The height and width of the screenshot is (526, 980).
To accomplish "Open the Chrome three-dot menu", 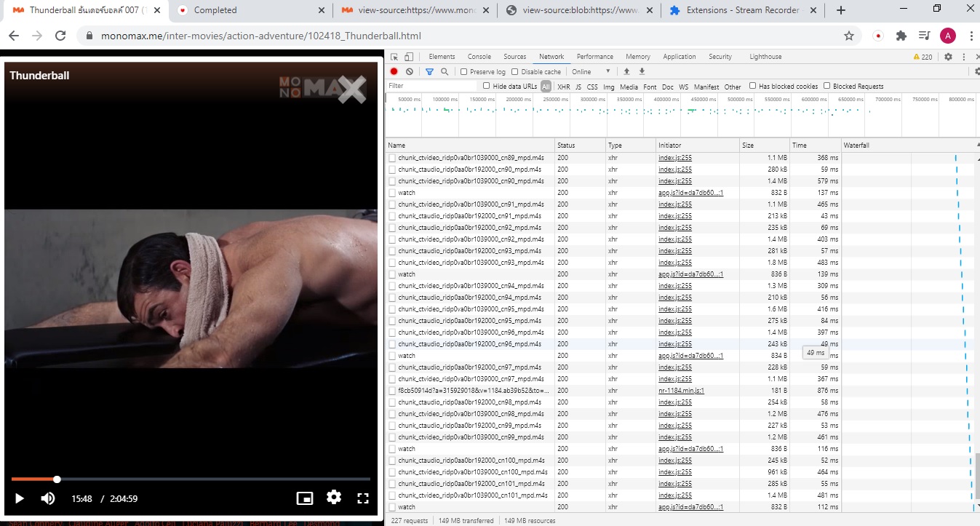I will (971, 36).
